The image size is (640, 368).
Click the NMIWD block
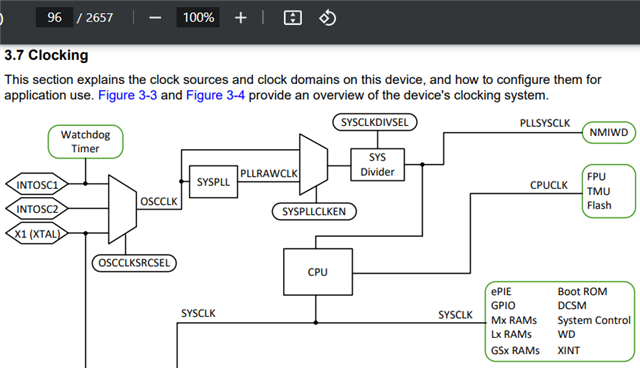(609, 133)
